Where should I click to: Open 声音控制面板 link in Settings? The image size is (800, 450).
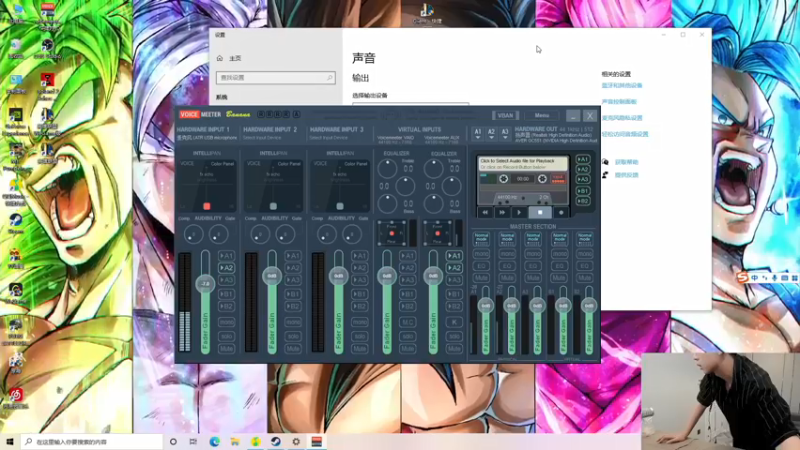pyautogui.click(x=619, y=102)
